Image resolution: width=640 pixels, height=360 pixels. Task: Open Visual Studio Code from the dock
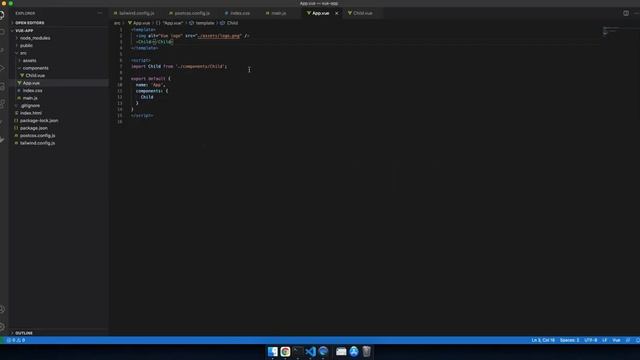tap(311, 351)
